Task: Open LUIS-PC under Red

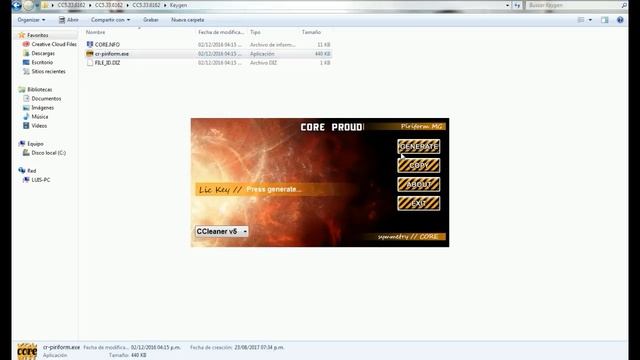Action: tap(41, 180)
